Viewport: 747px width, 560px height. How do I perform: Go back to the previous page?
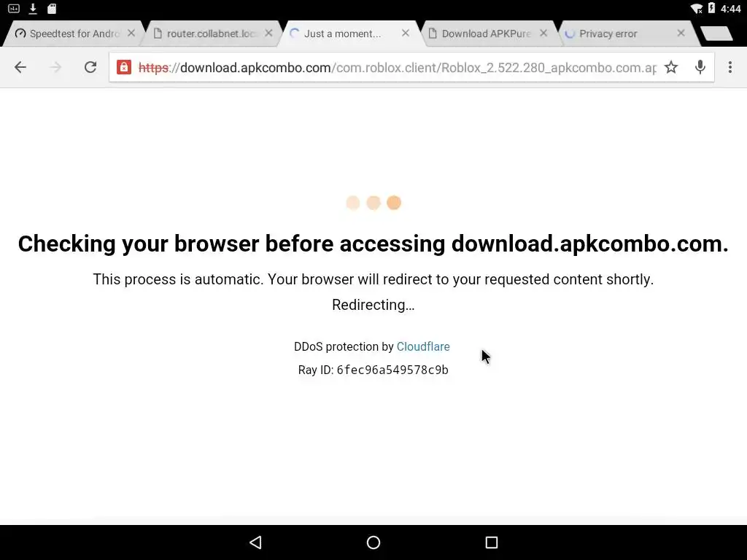click(x=20, y=67)
